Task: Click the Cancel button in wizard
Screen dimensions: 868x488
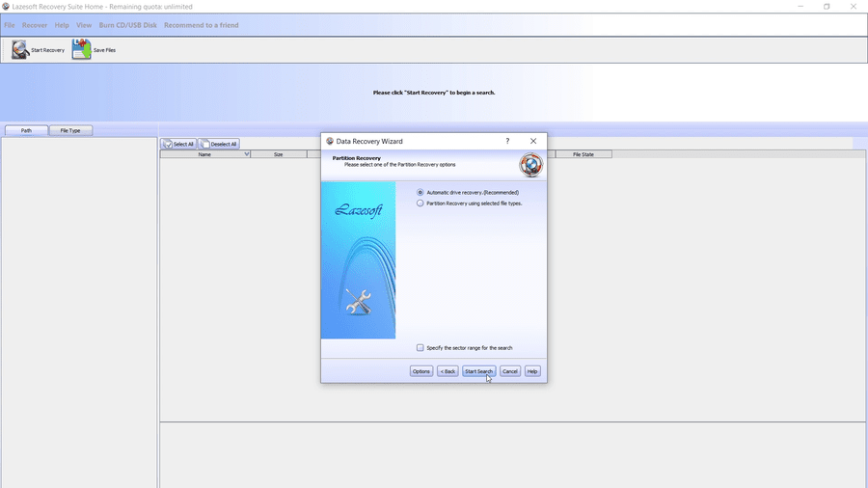Action: coord(510,371)
